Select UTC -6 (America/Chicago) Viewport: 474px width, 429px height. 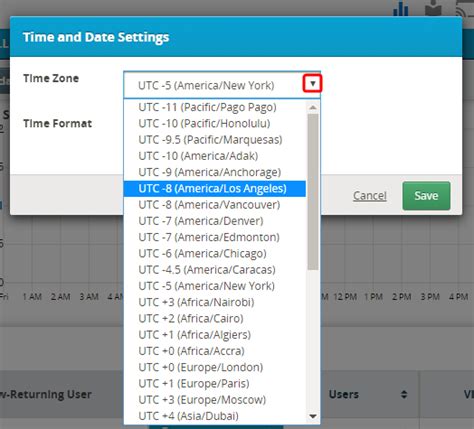coord(215,254)
